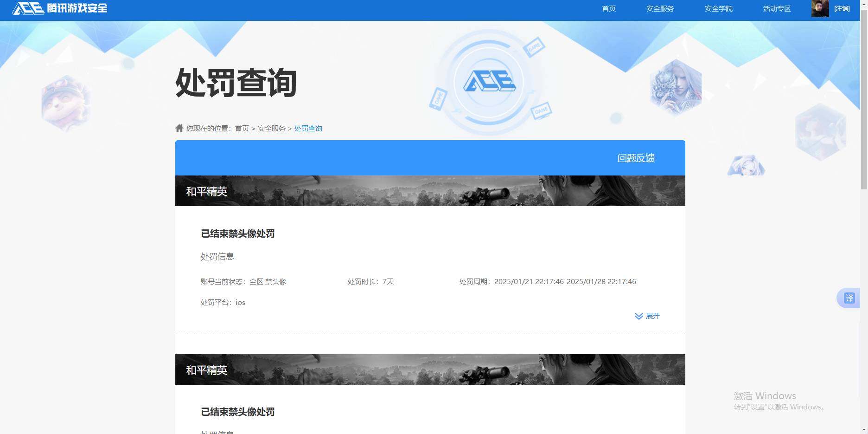Open the 安全服务 navigation item
This screenshot has height=434, width=868.
[x=660, y=8]
